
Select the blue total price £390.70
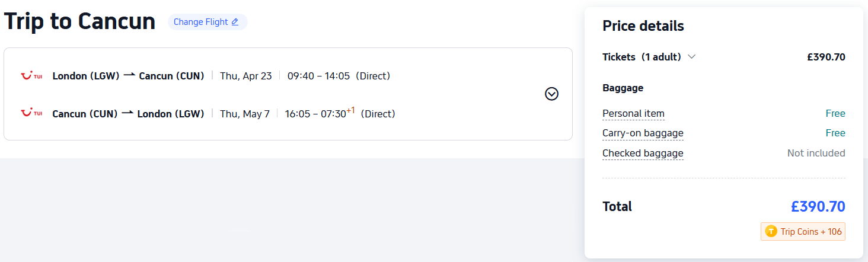pyautogui.click(x=818, y=206)
